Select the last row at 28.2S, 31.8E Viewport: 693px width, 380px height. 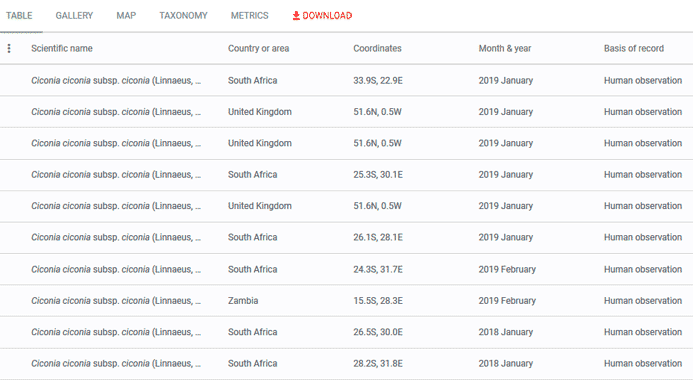(346, 364)
